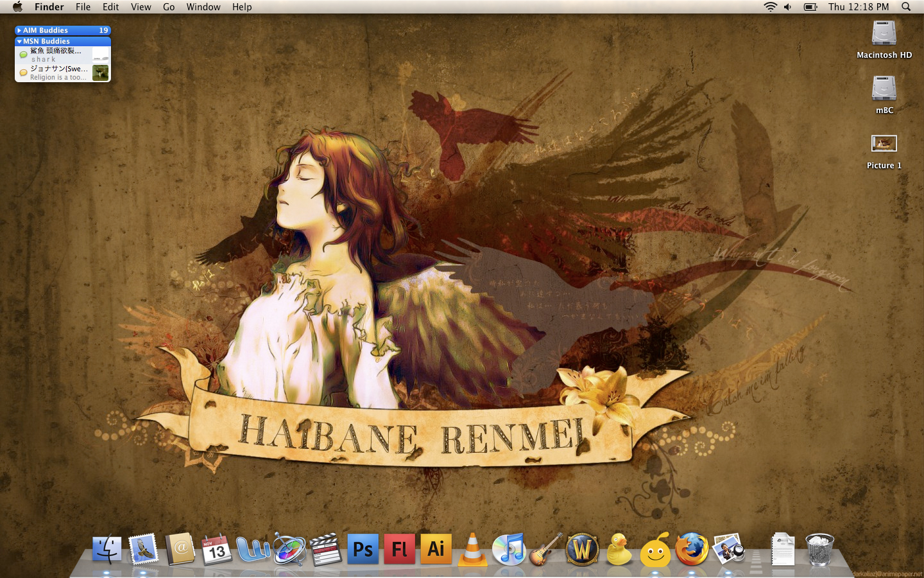Select buddy with 'Religion is a too...' status
924x578 pixels.
pyautogui.click(x=63, y=73)
